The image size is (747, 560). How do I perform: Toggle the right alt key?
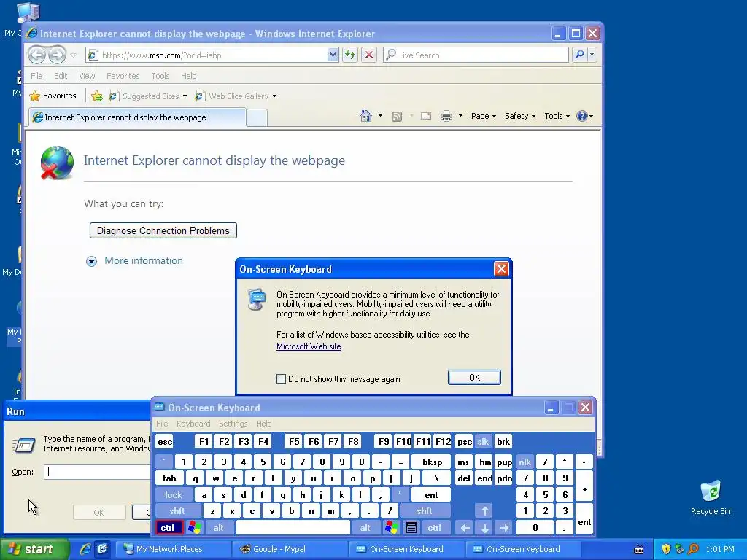tap(365, 528)
